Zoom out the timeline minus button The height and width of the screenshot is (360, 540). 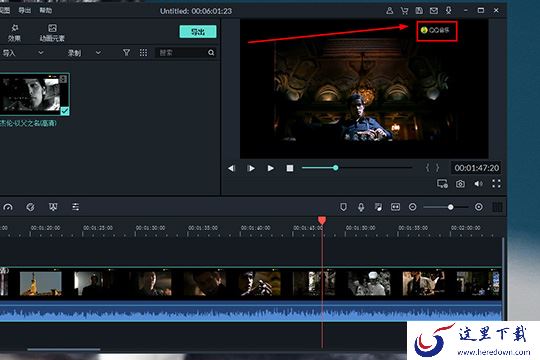[413, 207]
